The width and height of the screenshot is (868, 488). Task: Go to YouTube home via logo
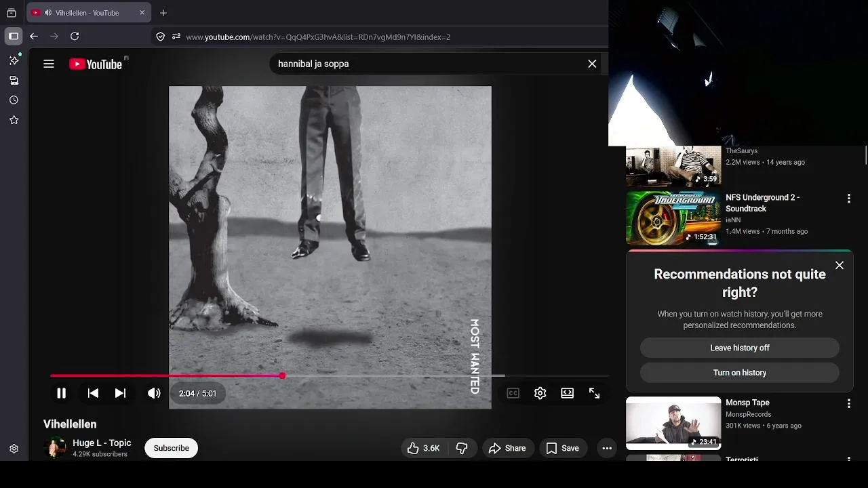pos(96,64)
